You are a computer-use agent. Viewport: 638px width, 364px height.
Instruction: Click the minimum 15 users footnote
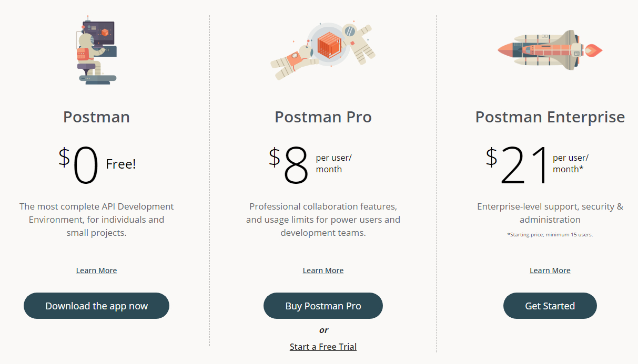(x=550, y=235)
